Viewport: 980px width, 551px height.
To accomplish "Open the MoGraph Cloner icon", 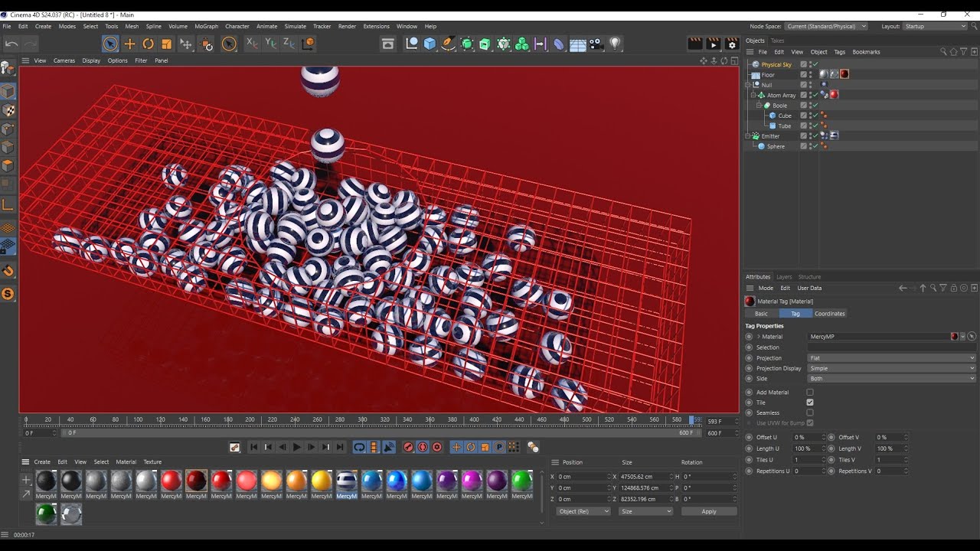I will point(522,44).
